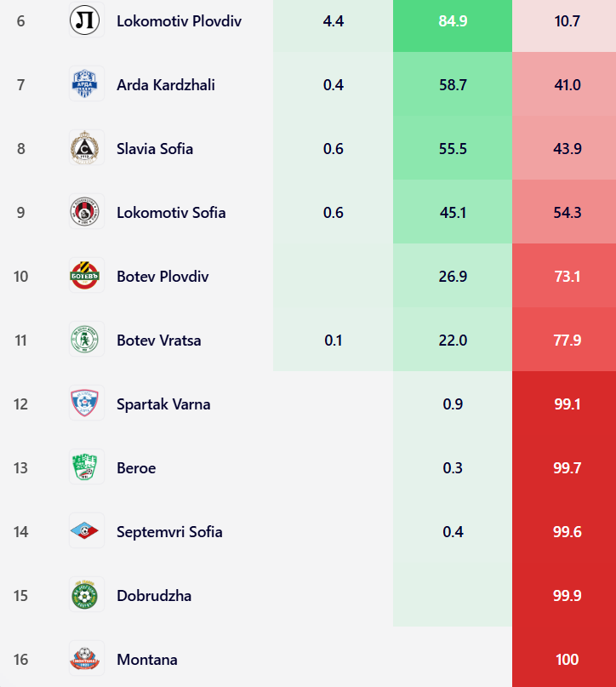Open the Botev Plovdiv logo
This screenshot has height=687, width=616.
tap(87, 276)
